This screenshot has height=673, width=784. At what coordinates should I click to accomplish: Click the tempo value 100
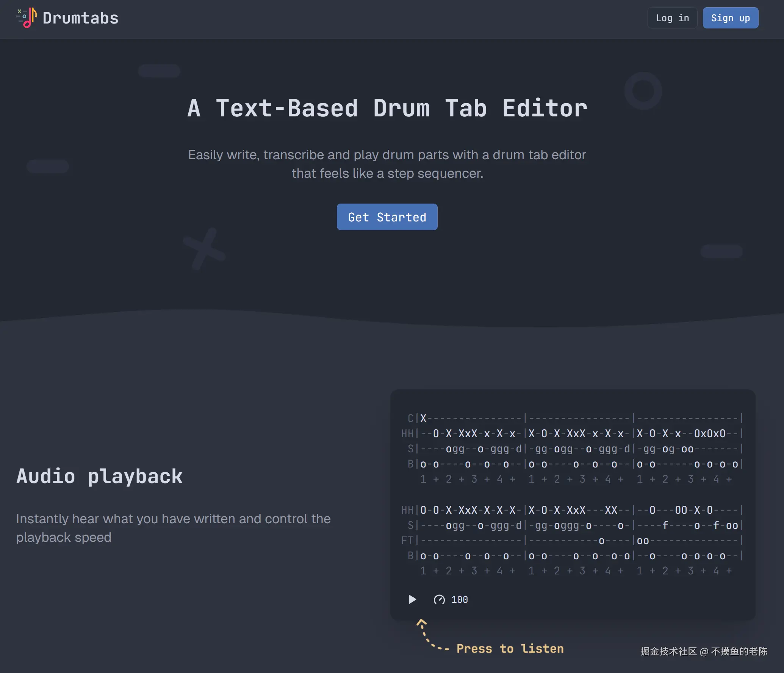coord(460,599)
